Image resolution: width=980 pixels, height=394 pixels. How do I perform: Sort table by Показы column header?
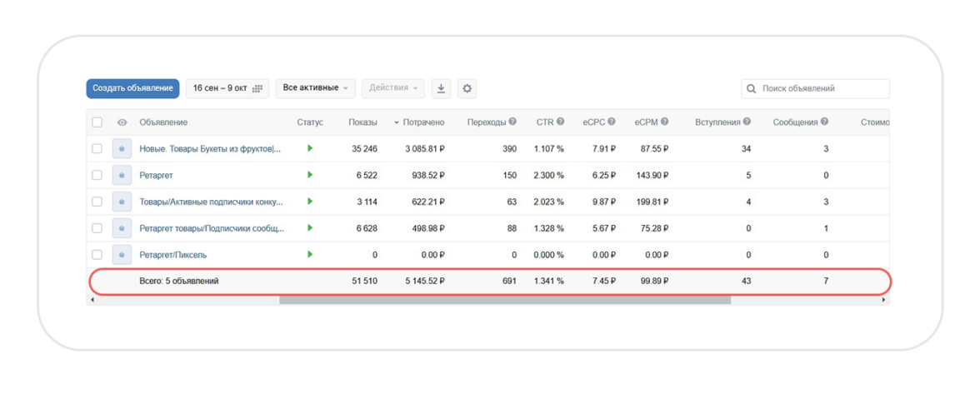point(362,122)
